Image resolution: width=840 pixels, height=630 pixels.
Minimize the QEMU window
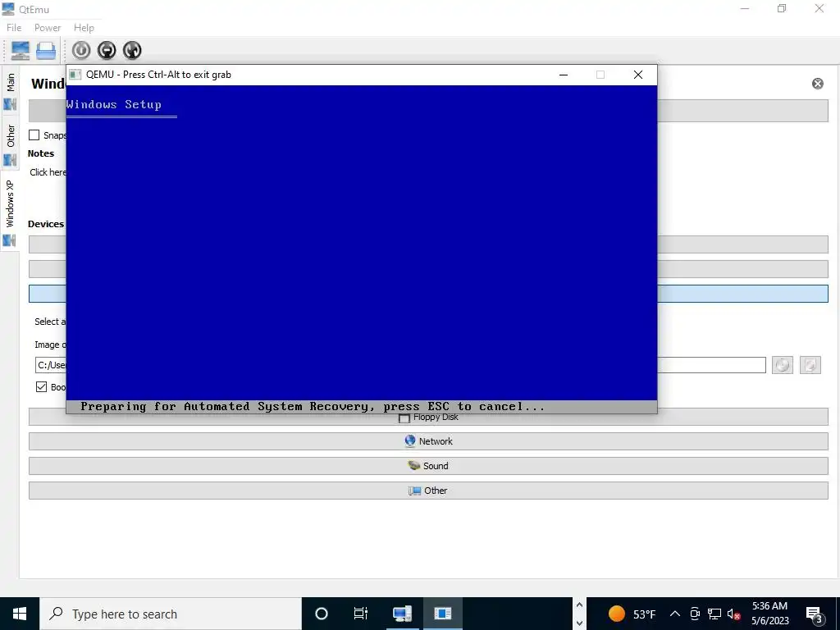pos(563,75)
